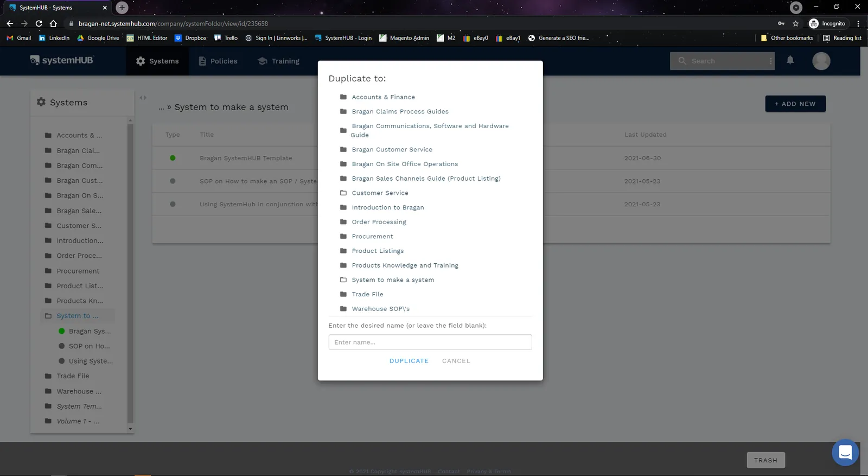Dismiss dialog with CANCEL button
This screenshot has height=476, width=868.
coord(456,361)
